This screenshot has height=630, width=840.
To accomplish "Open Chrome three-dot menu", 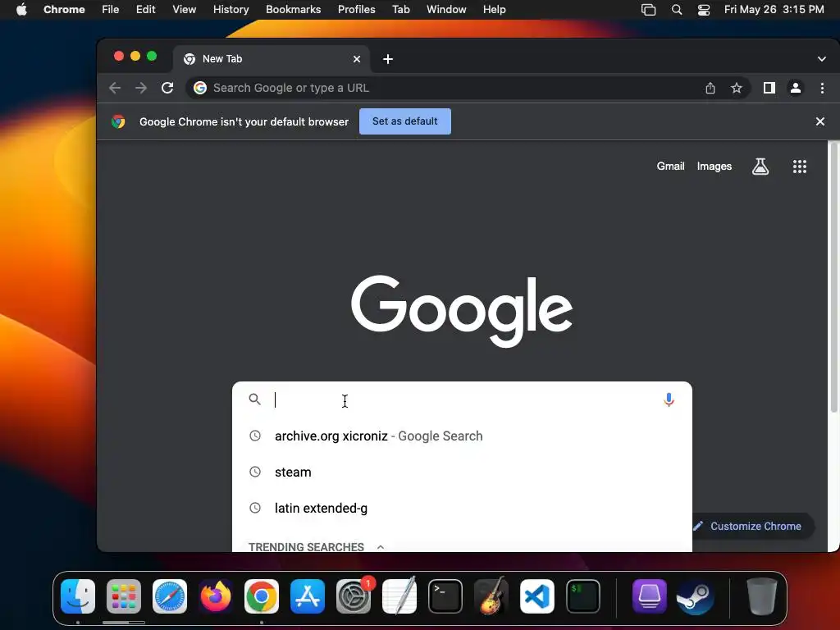I will tap(822, 88).
